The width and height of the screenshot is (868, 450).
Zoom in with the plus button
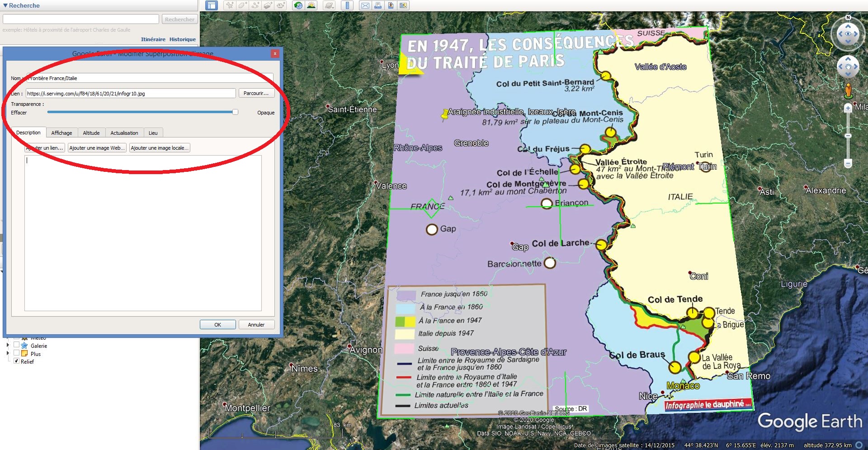coord(848,108)
